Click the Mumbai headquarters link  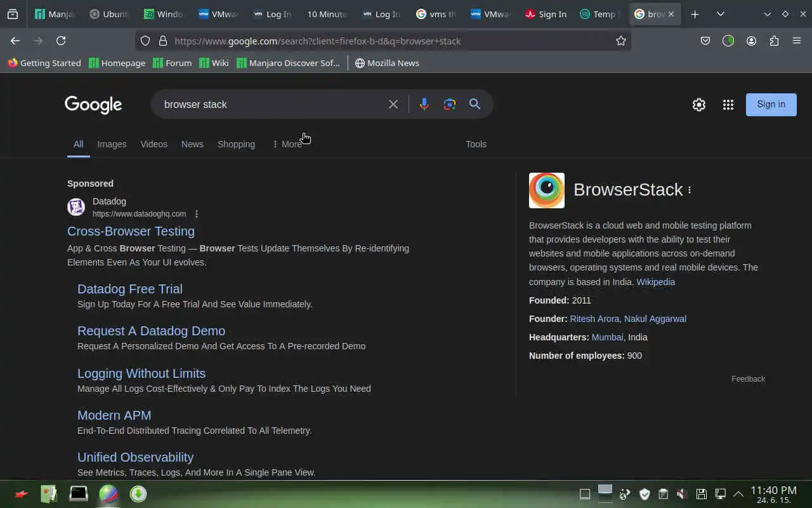point(607,337)
